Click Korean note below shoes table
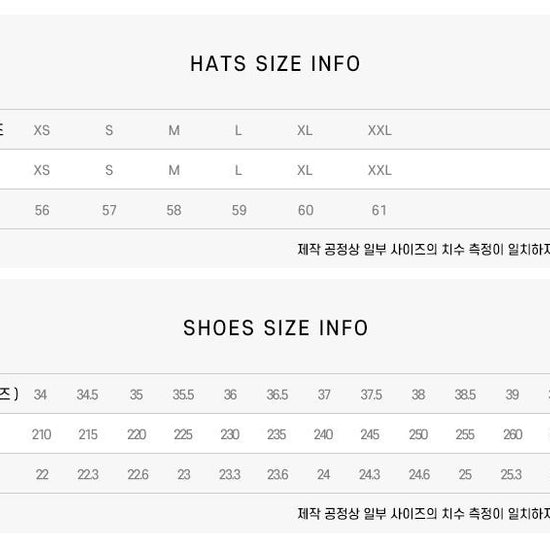 point(424,514)
